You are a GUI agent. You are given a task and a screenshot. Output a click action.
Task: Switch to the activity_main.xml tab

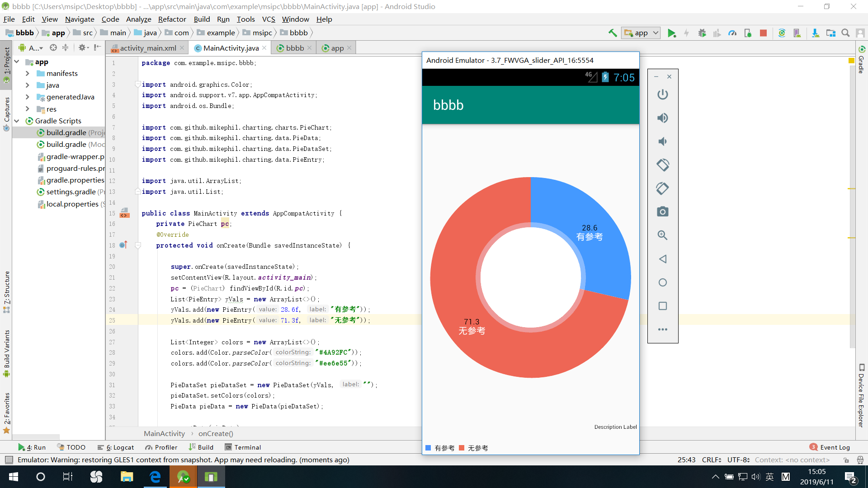pos(148,48)
